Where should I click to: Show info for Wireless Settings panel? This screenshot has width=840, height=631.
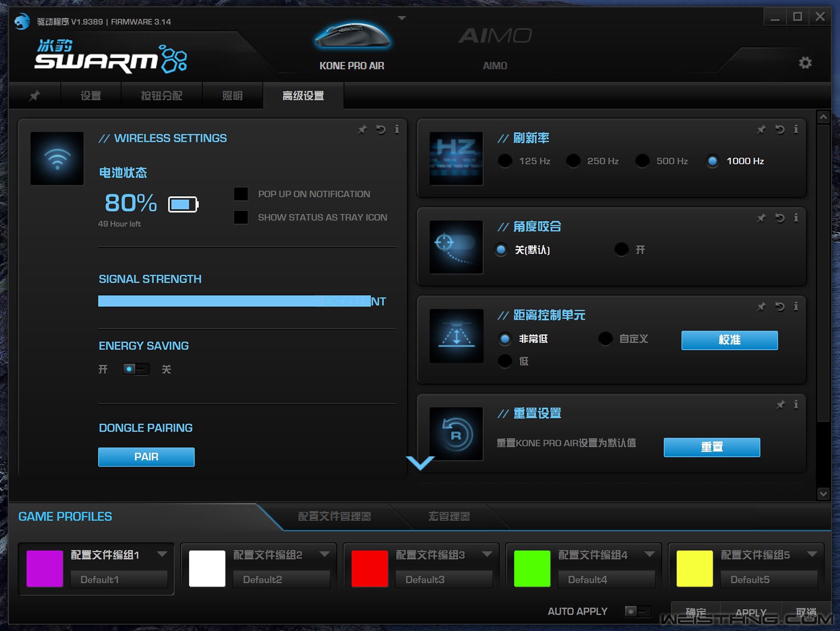(x=397, y=129)
